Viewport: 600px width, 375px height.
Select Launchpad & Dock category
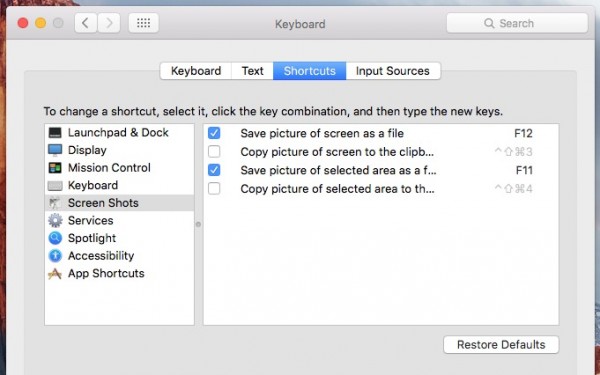click(x=119, y=133)
